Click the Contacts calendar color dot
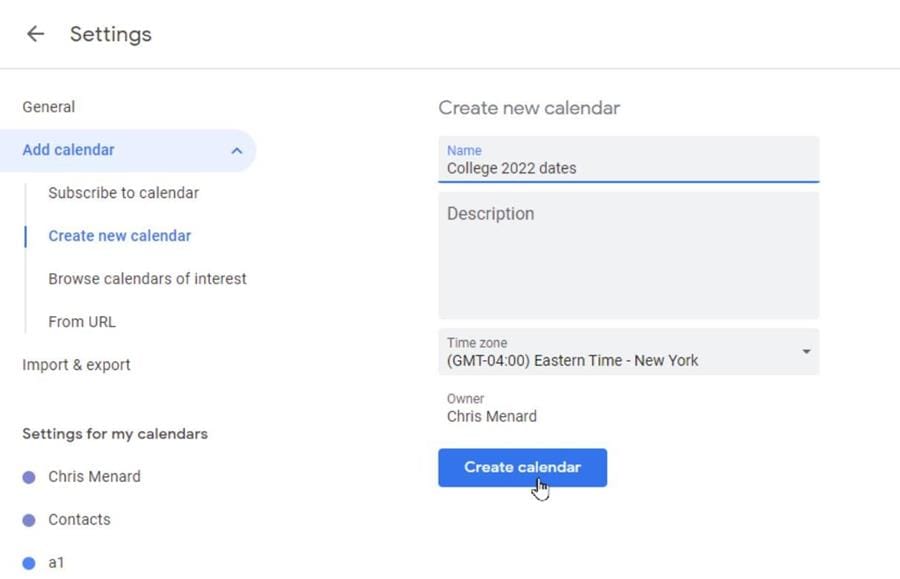 tap(28, 519)
